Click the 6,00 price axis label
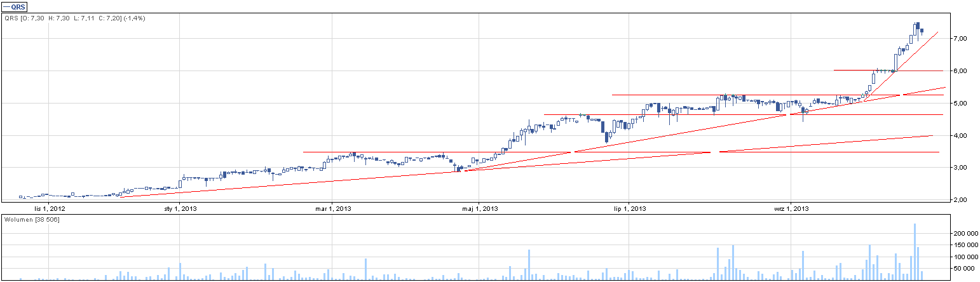Screen dimensions: 980x282 [x=960, y=71]
